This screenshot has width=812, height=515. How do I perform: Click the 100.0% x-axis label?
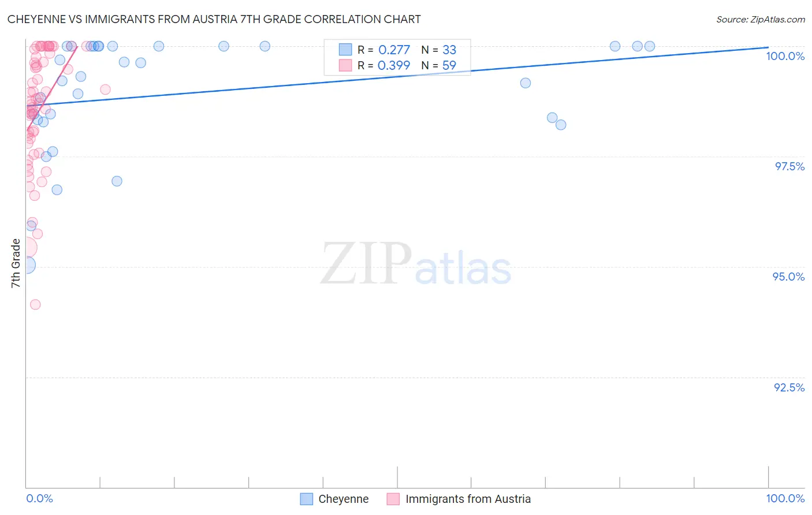coord(785,498)
